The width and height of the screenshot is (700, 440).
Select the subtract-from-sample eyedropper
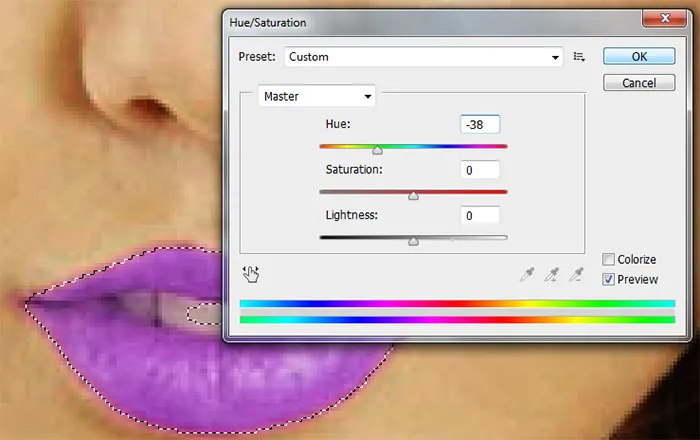click(x=576, y=274)
